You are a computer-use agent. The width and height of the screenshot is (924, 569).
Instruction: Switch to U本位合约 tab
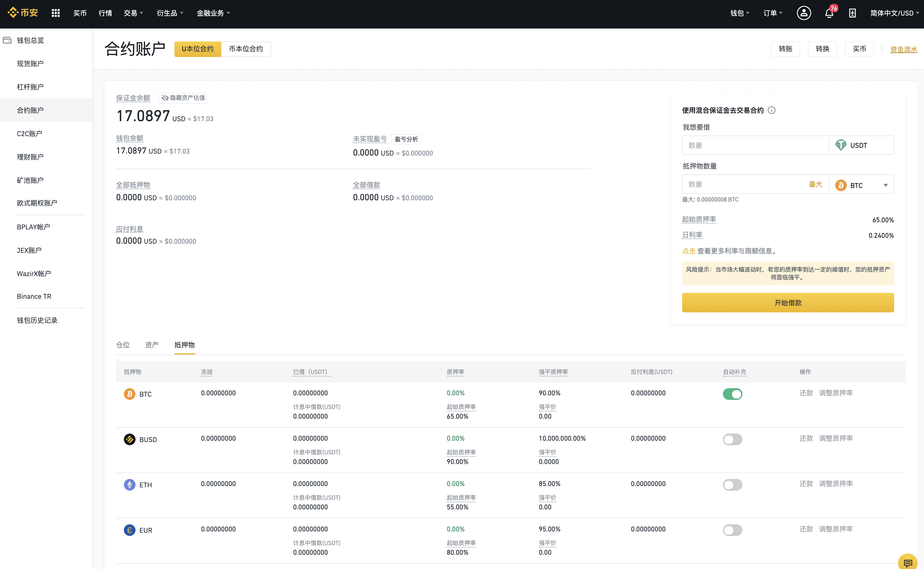coord(198,49)
